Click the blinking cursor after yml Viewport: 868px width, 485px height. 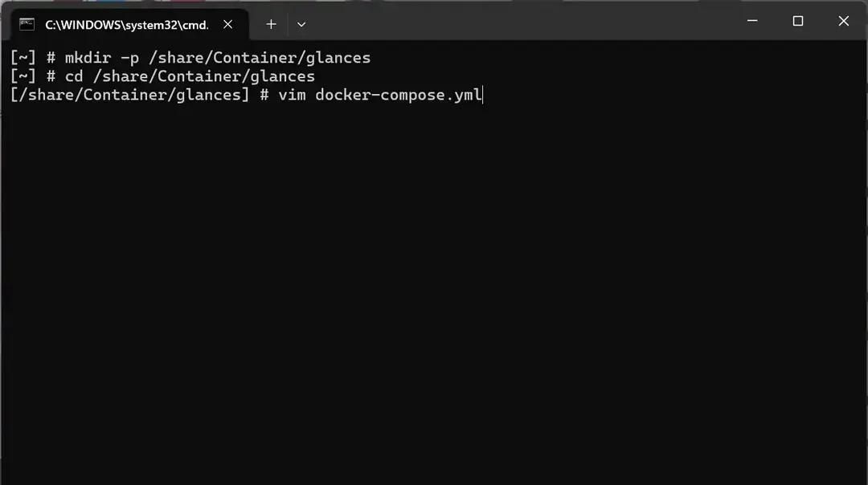(x=481, y=95)
